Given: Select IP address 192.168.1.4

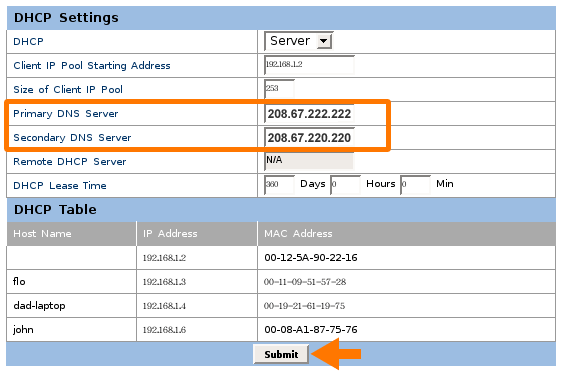Looking at the screenshot, I should pos(164,306).
